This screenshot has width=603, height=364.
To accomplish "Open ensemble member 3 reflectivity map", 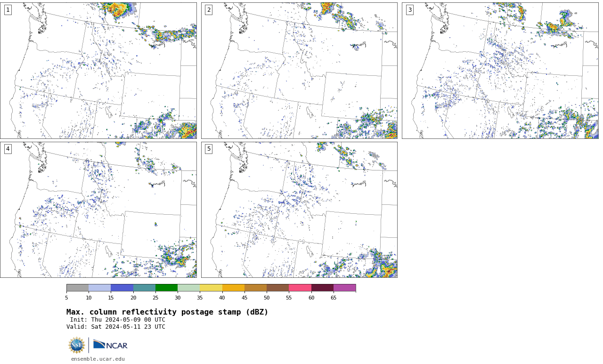I will 500,71.
